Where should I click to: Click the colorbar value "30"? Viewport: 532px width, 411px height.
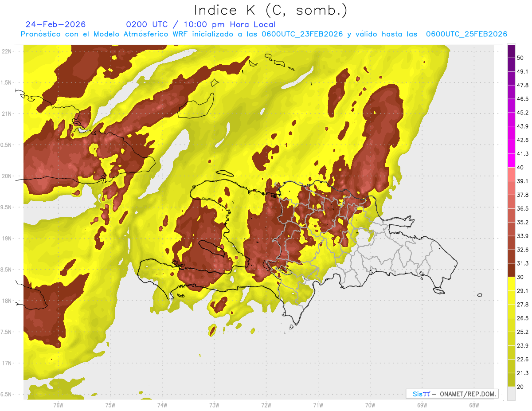tap(520, 277)
